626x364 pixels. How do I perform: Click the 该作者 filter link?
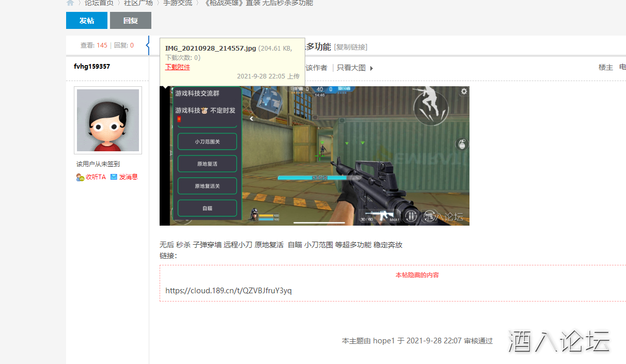coord(317,68)
